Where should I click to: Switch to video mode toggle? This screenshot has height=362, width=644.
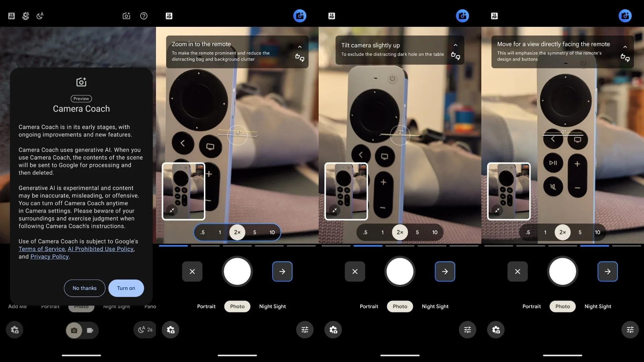90,330
